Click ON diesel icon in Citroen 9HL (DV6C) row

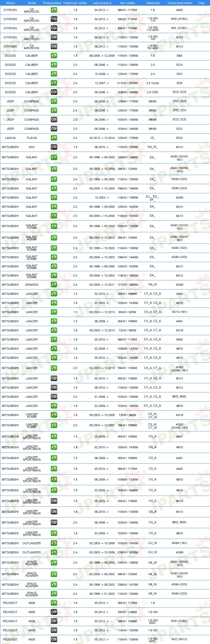coord(54,28)
